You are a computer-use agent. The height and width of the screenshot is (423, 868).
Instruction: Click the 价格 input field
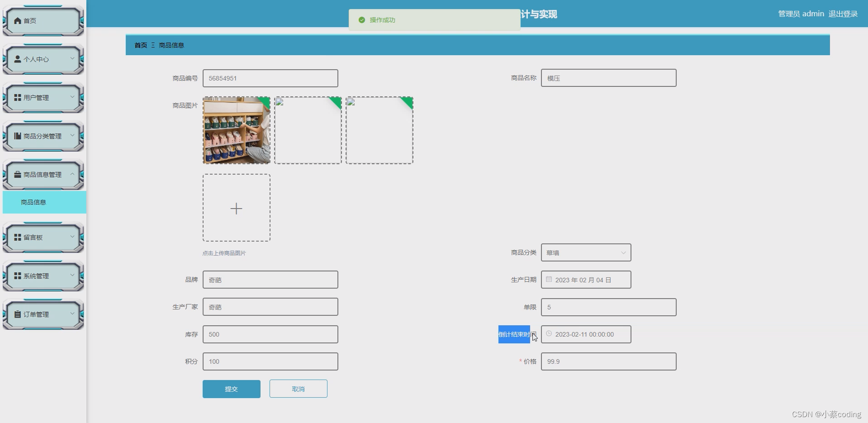[608, 361]
